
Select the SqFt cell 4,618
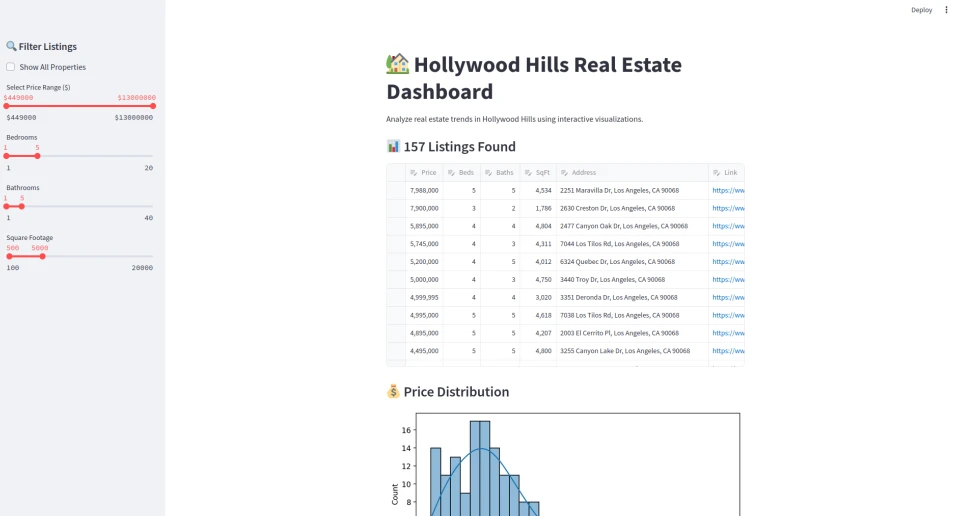tap(538, 315)
